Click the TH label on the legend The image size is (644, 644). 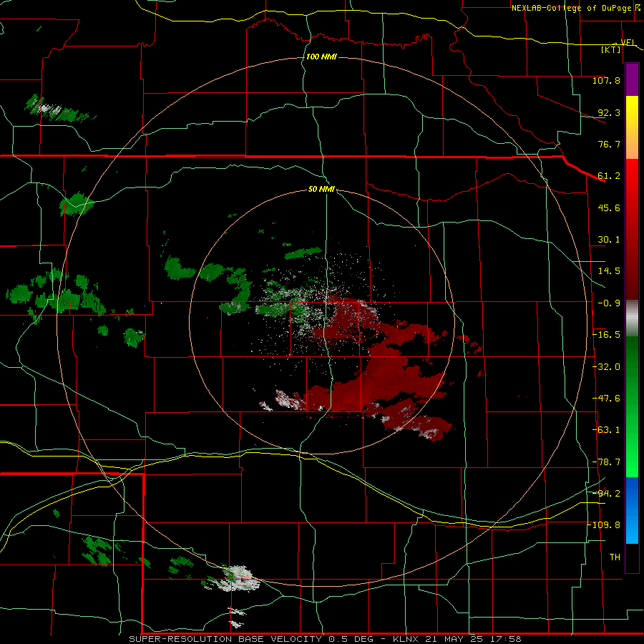click(615, 557)
